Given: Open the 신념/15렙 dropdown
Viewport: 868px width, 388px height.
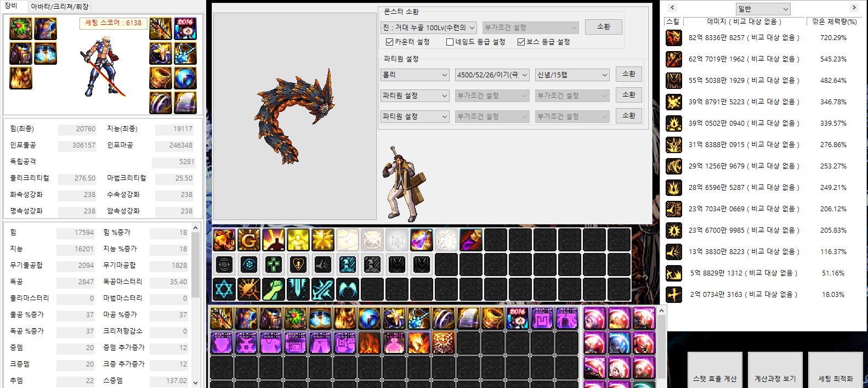Looking at the screenshot, I should (x=572, y=75).
